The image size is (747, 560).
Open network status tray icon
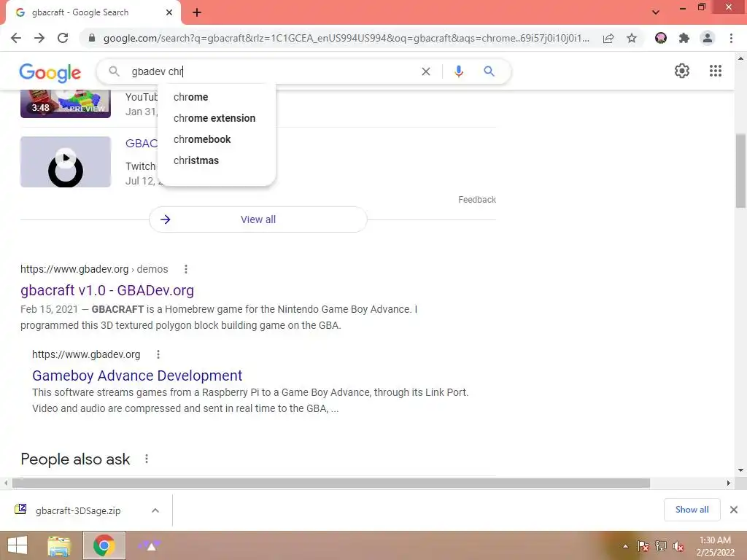click(661, 546)
